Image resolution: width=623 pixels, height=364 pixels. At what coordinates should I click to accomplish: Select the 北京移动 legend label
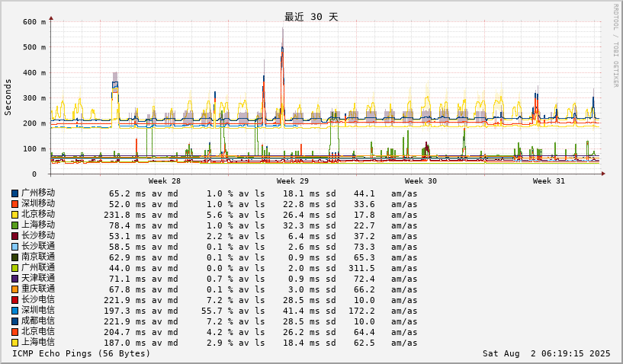[38, 214]
